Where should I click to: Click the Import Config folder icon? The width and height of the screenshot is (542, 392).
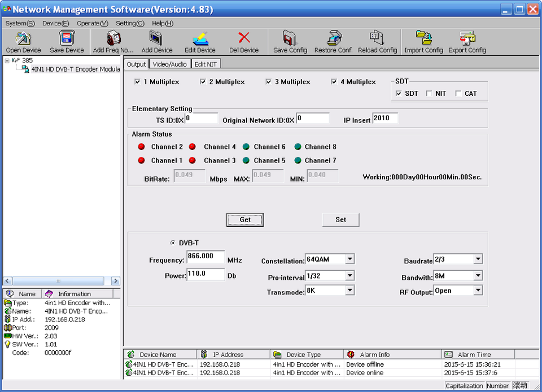424,38
